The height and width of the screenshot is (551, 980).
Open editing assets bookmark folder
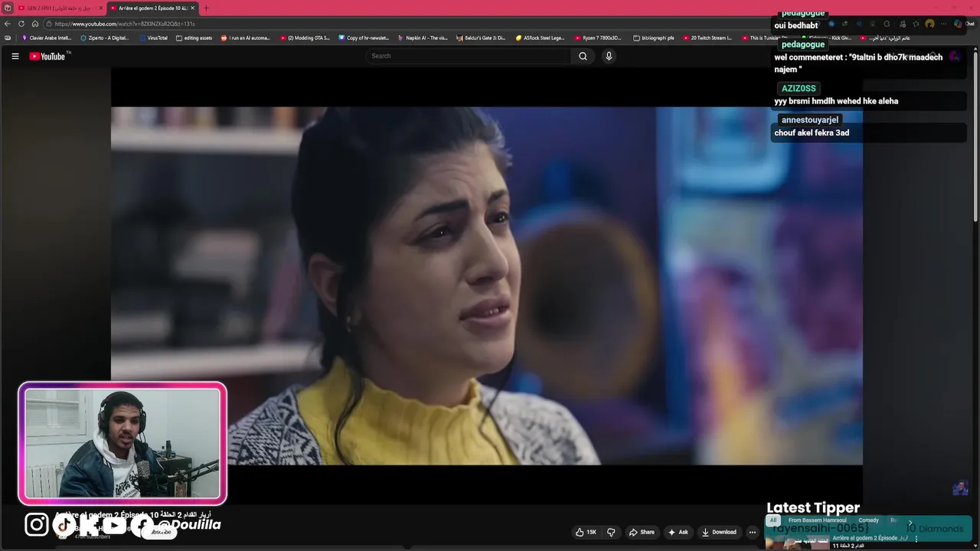pos(194,37)
